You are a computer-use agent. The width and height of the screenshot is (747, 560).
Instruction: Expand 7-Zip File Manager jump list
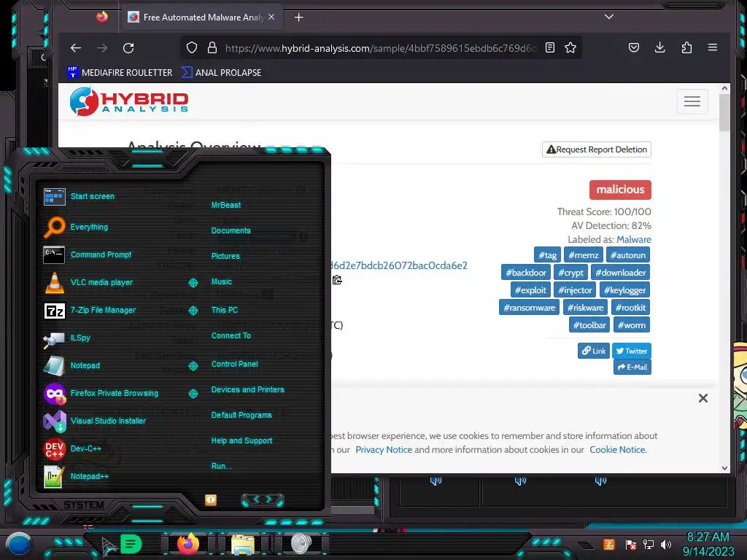pyautogui.click(x=193, y=311)
